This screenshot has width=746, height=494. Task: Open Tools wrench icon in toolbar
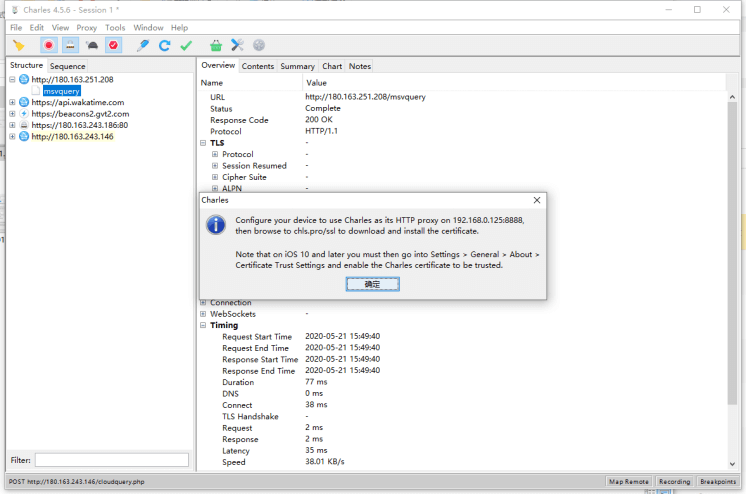237,45
